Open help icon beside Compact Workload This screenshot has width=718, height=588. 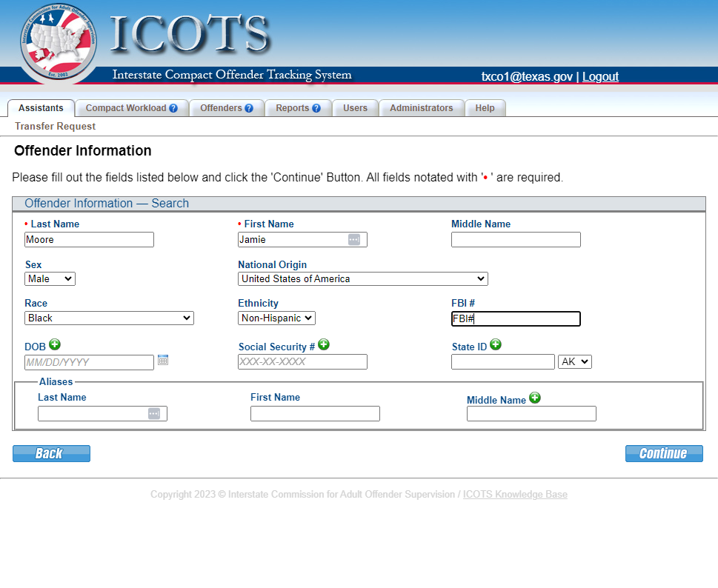[173, 108]
